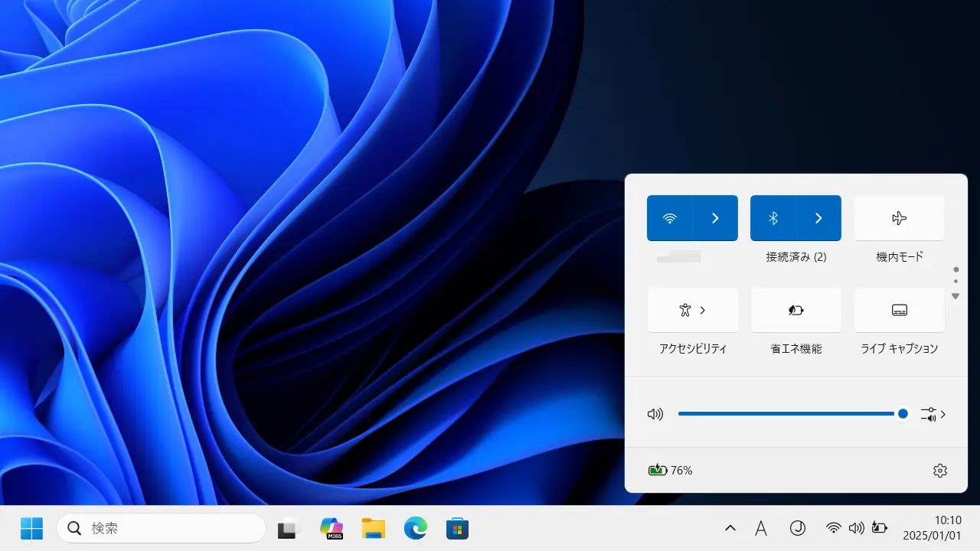
Task: Open Microsoft Store from the taskbar
Action: [x=457, y=528]
